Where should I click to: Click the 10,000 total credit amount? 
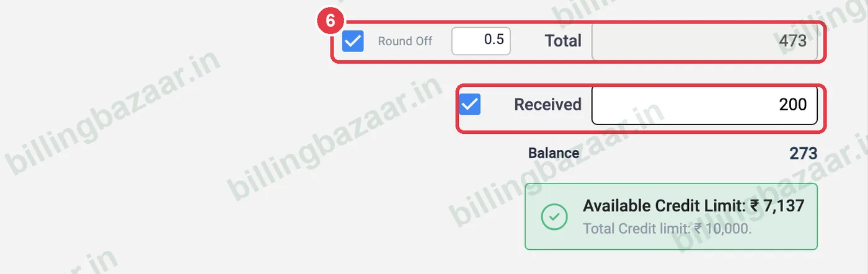click(728, 229)
